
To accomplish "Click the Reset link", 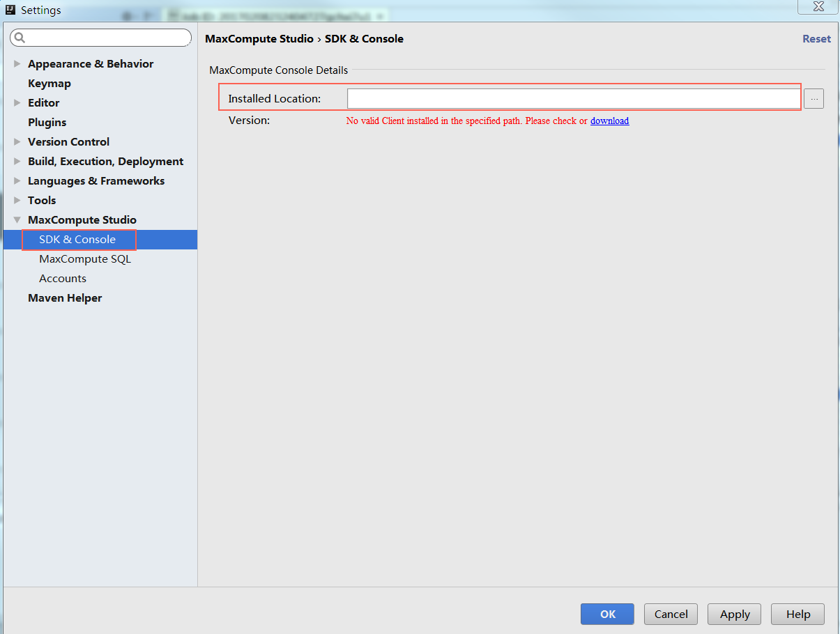I will point(816,39).
